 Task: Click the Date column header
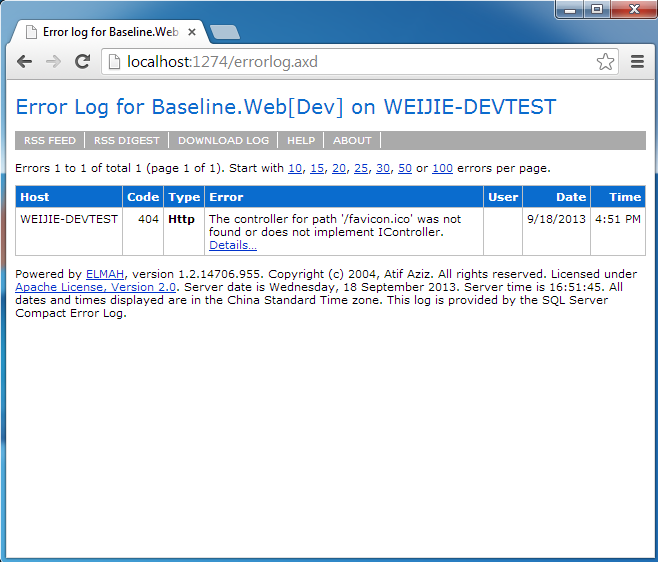tap(556, 197)
